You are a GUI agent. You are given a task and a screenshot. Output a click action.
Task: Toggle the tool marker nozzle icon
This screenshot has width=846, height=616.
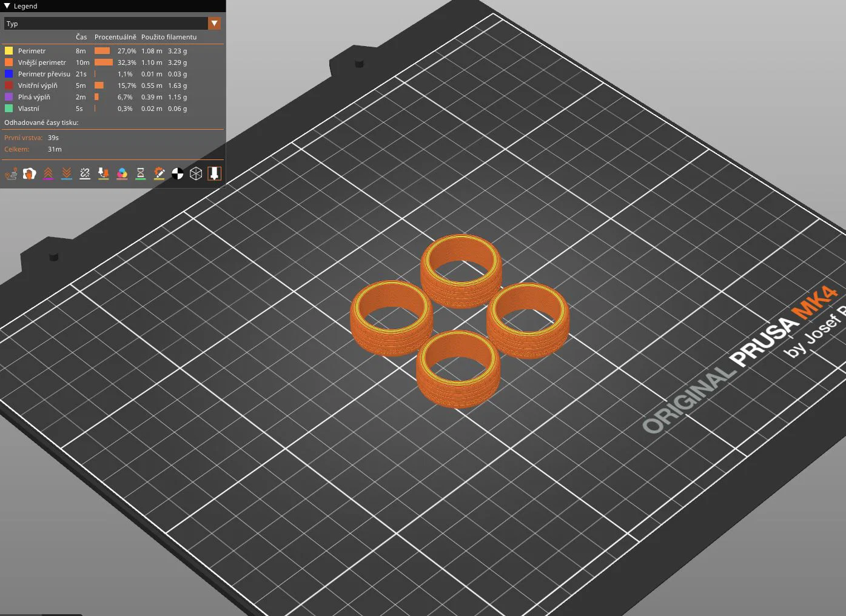point(214,174)
